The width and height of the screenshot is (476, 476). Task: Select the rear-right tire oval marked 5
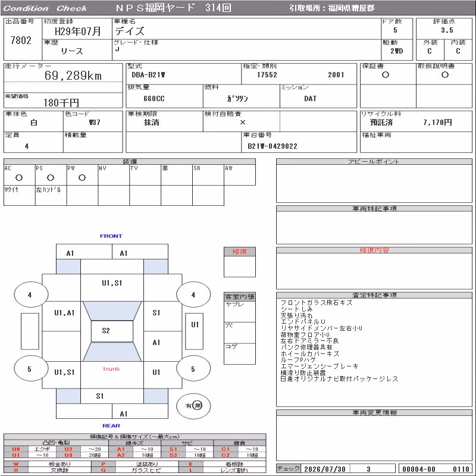click(193, 369)
